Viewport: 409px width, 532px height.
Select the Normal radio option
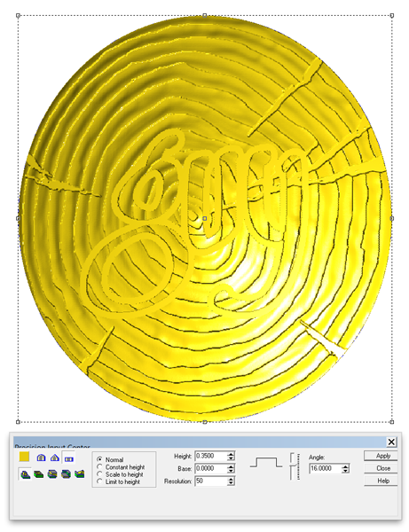[x=110, y=459]
